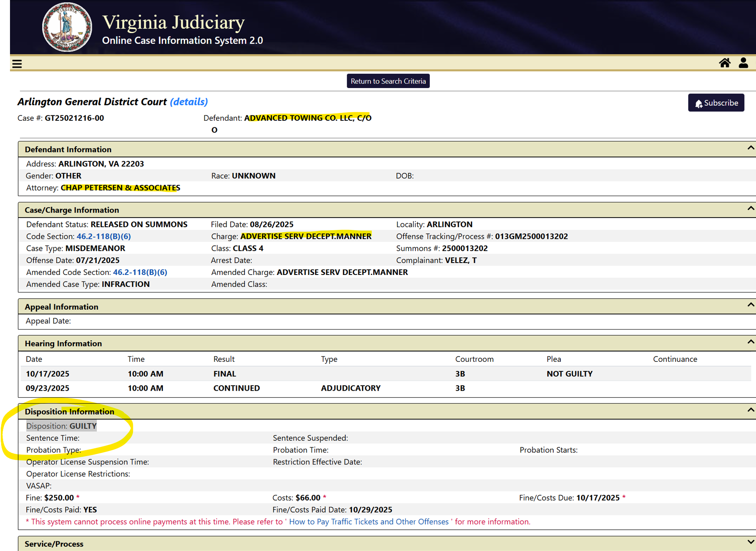Click the Subscribe bell button
The height and width of the screenshot is (551, 756).
click(716, 103)
